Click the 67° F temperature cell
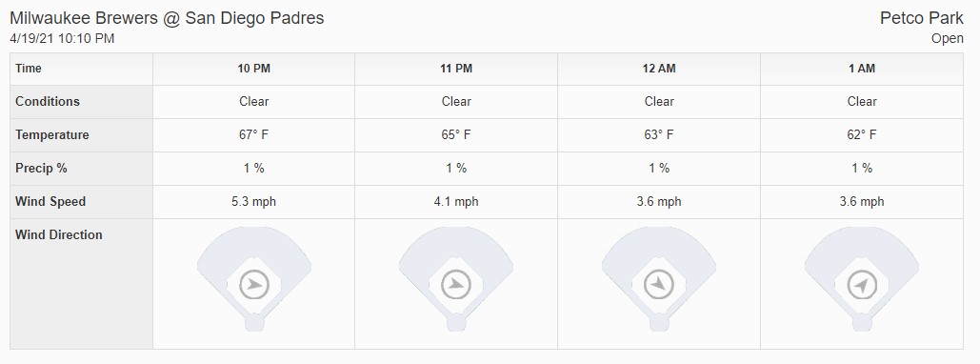980x364 pixels. (253, 135)
